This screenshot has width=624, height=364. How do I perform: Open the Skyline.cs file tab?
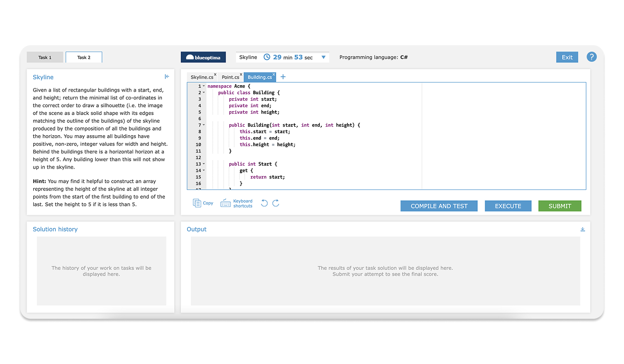pyautogui.click(x=202, y=77)
